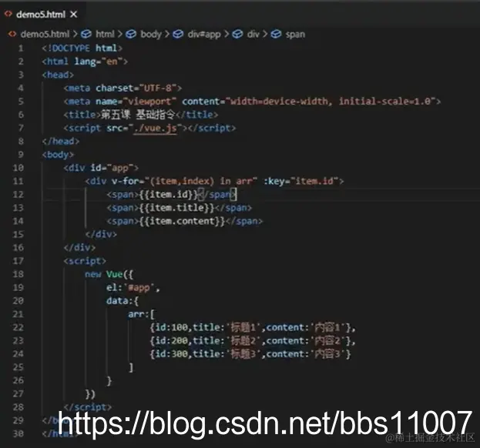
Task: Click the array item with id:300
Action: (250, 354)
